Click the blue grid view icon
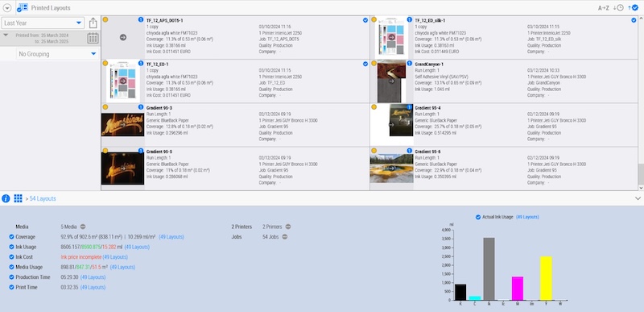This screenshot has height=312, width=644. (18, 198)
